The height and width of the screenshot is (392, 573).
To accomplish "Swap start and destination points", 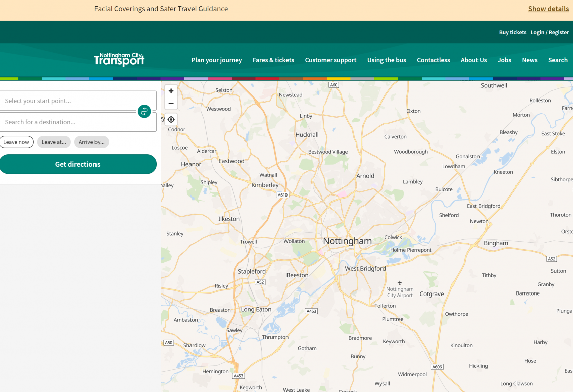I will 144,111.
